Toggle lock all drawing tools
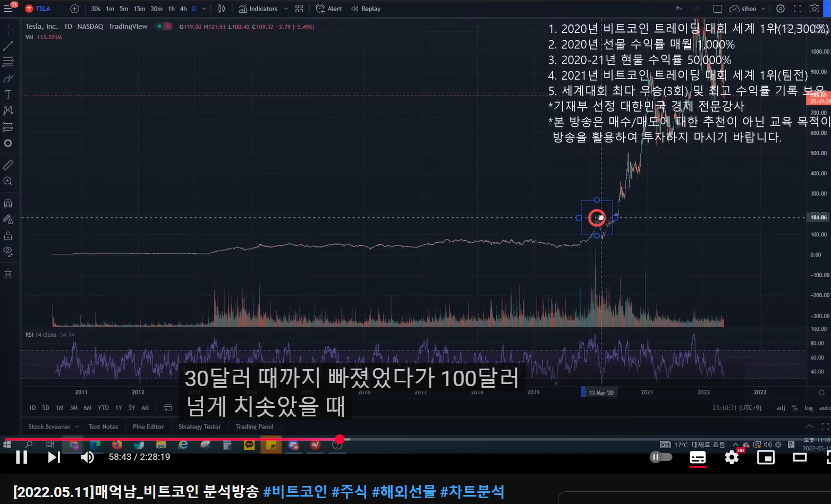Viewport: 831px width, 504px height. coord(8,235)
